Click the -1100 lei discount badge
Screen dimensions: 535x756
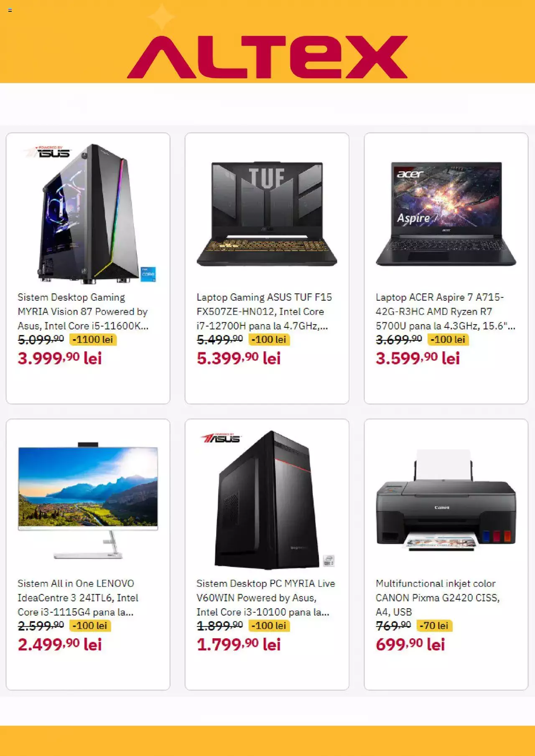click(93, 340)
